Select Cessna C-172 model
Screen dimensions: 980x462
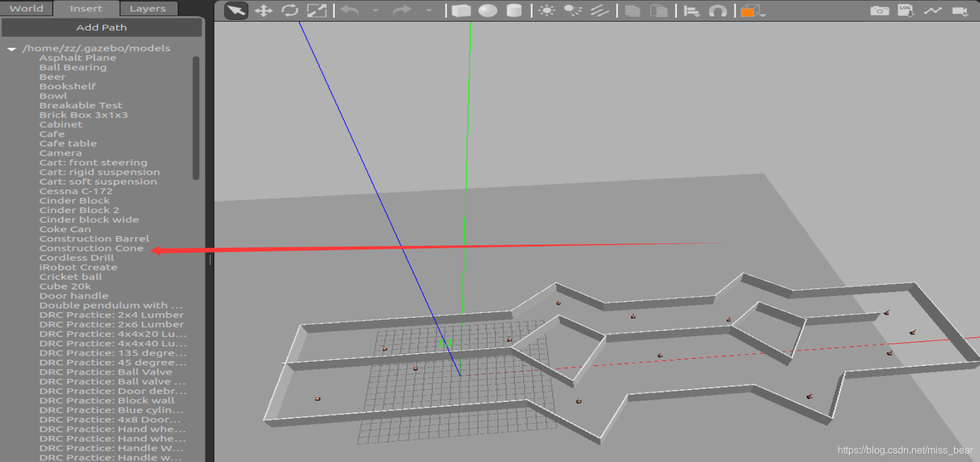tap(76, 191)
